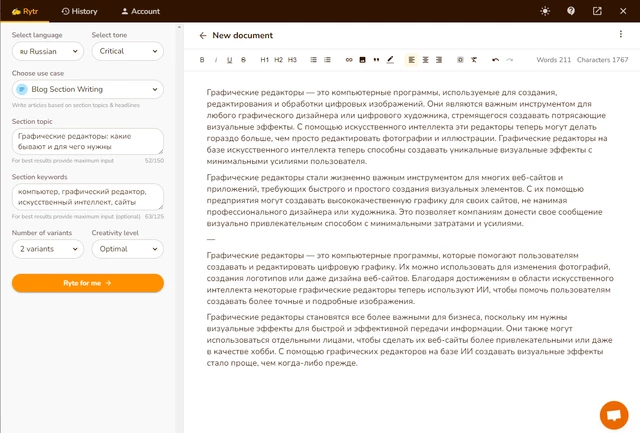Open the chat support bubble
Image resolution: width=640 pixels, height=433 pixels.
[x=614, y=415]
